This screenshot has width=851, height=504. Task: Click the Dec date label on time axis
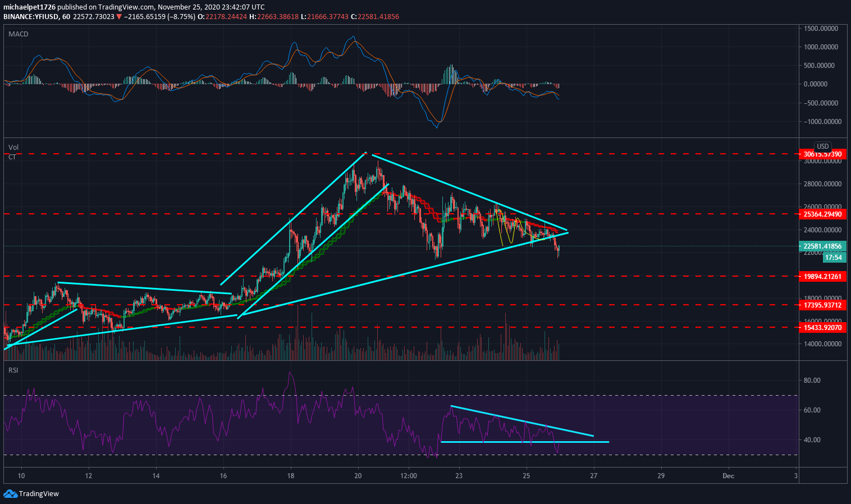[729, 476]
